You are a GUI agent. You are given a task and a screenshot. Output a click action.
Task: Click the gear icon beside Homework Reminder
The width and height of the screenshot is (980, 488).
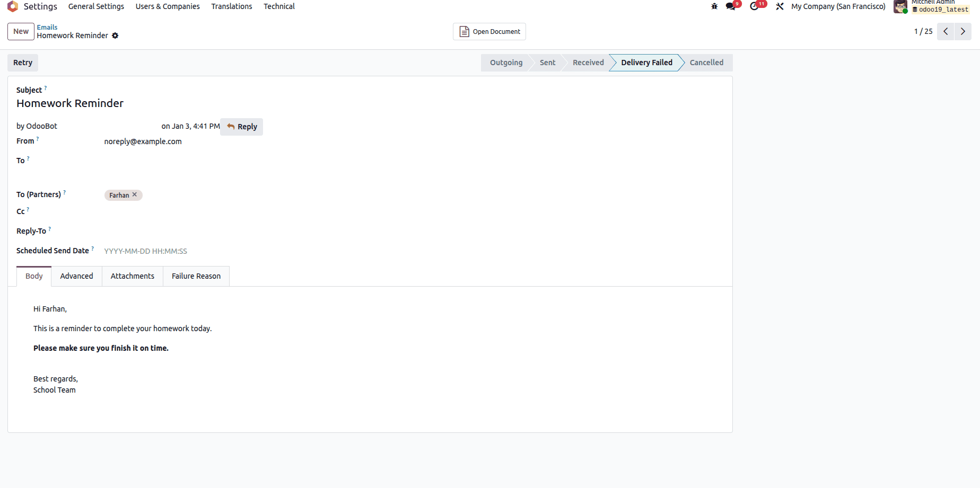pyautogui.click(x=115, y=36)
